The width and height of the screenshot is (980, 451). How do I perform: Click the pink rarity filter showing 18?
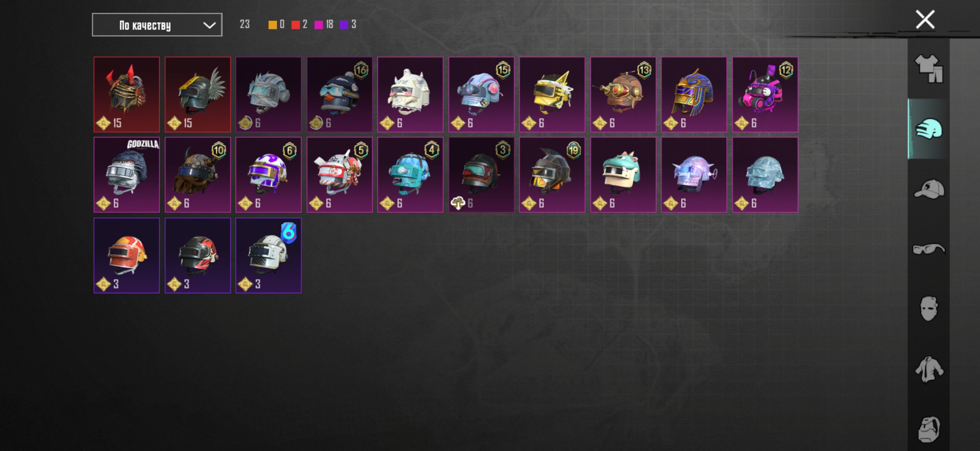(x=324, y=25)
